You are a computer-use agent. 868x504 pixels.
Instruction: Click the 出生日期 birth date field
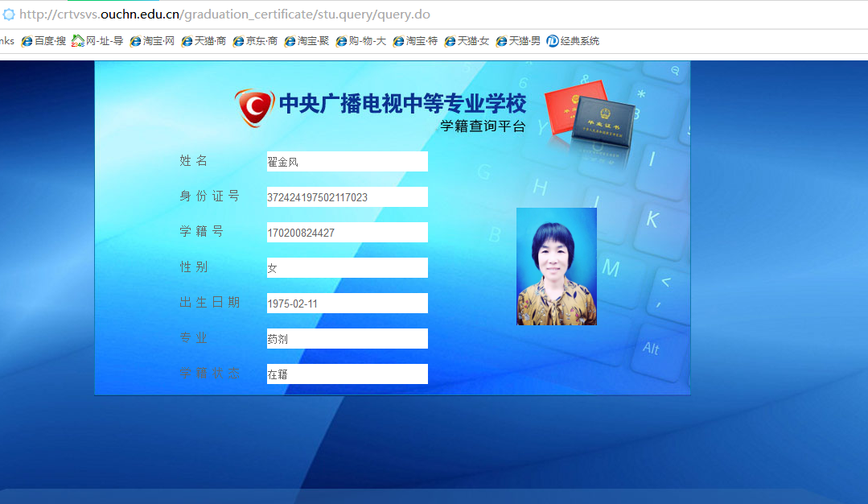tap(346, 303)
